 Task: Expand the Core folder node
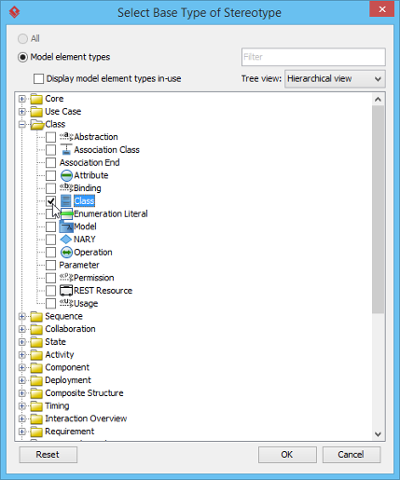click(x=22, y=99)
